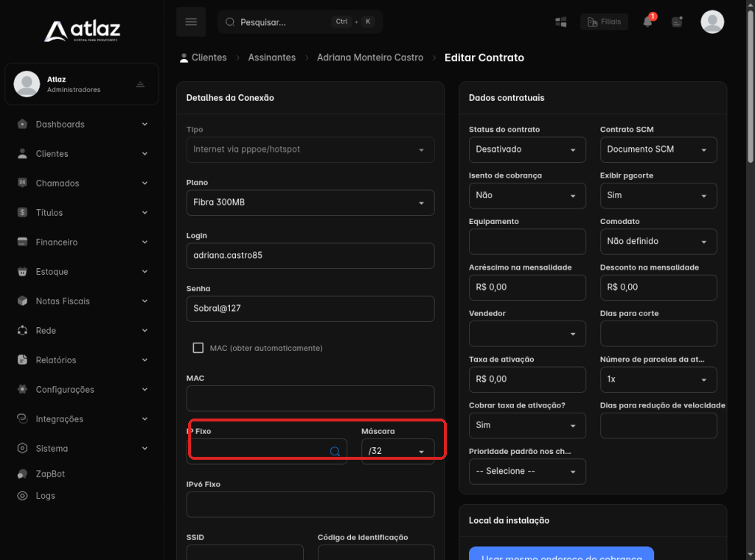Click the IPv6 Fixo input field
Image resolution: width=755 pixels, height=560 pixels.
coord(310,504)
